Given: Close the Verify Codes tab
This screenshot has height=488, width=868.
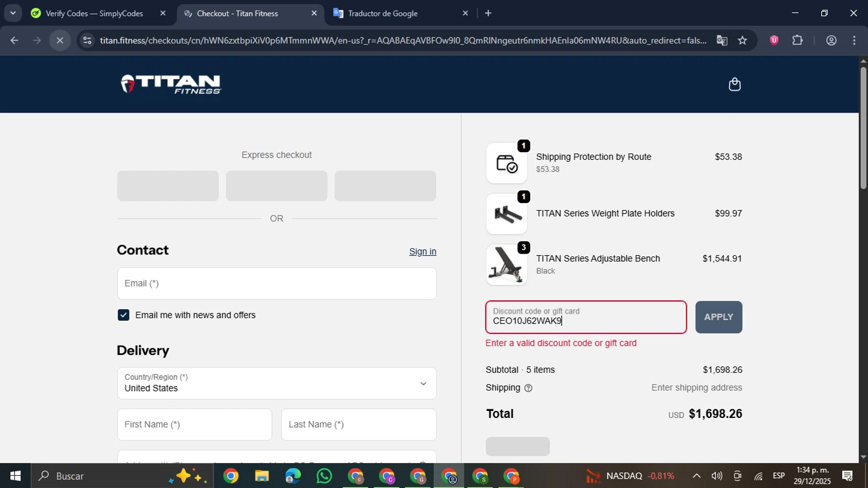Looking at the screenshot, I should tap(163, 13).
